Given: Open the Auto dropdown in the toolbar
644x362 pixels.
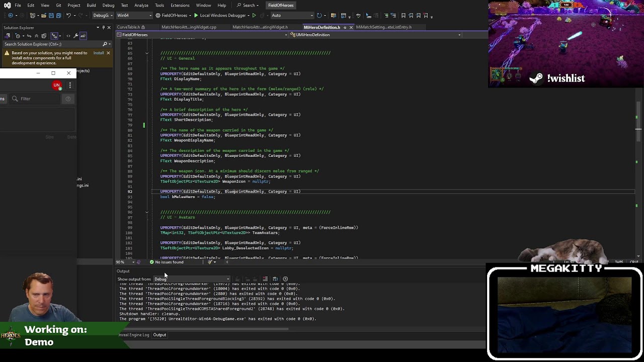Looking at the screenshot, I should point(292,16).
